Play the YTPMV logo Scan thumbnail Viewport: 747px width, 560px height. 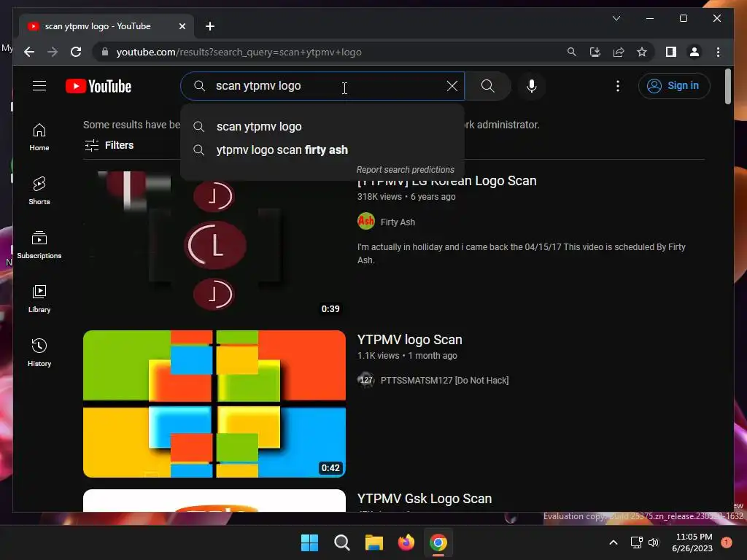pos(214,404)
